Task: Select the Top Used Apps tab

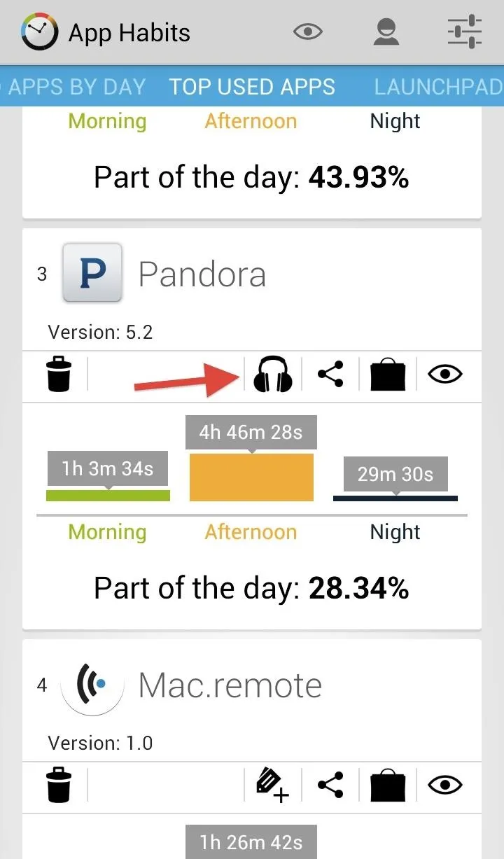Action: 252,87
